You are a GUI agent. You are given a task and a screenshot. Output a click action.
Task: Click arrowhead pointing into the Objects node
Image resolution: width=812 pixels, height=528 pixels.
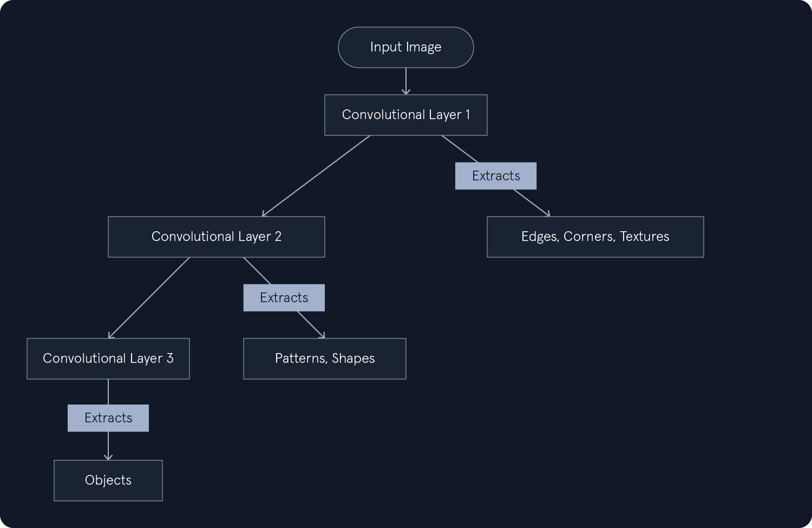coord(108,457)
